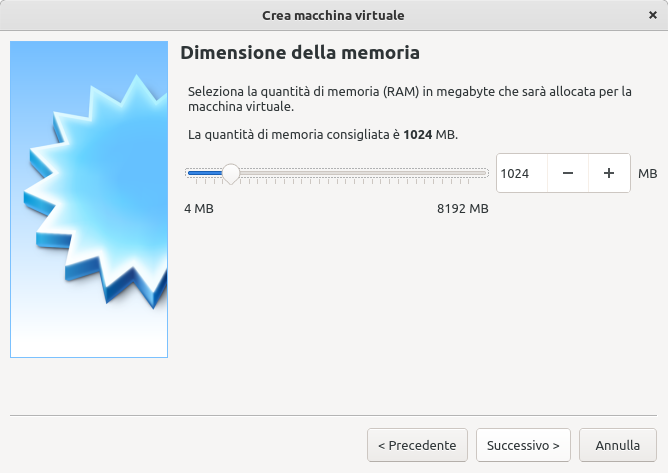Click the blue filled part of the memory slider

[x=204, y=173]
